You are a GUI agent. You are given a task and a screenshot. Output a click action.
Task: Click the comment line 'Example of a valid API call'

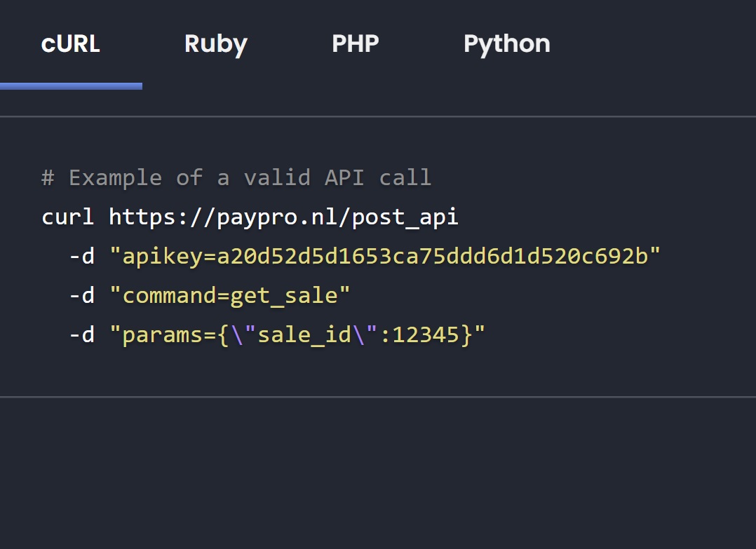click(x=236, y=177)
